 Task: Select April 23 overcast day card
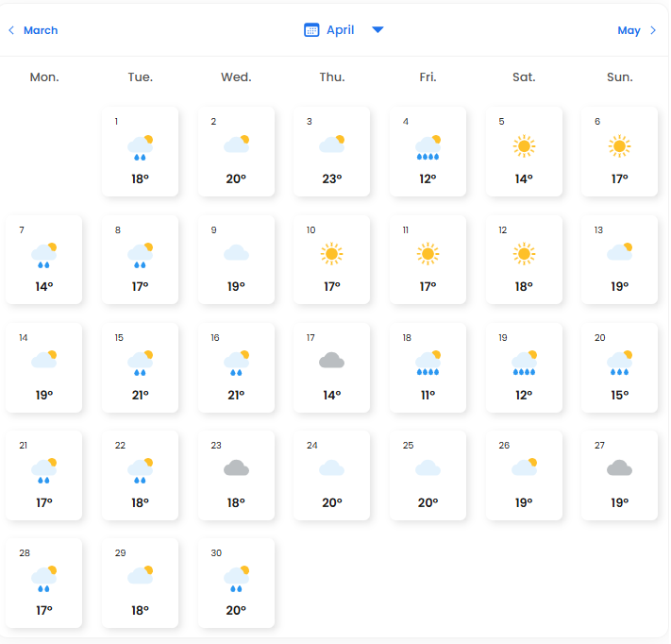pyautogui.click(x=236, y=475)
